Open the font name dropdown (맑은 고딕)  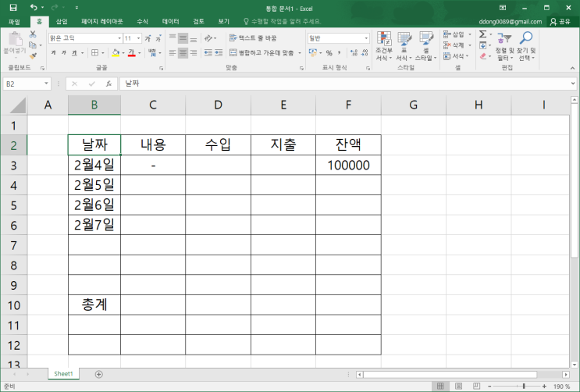pyautogui.click(x=119, y=38)
